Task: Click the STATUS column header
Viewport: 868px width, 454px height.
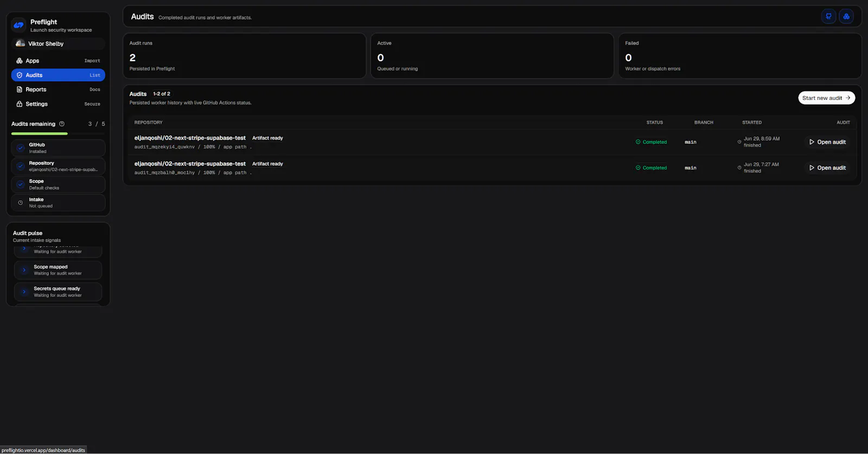Action: pyautogui.click(x=655, y=123)
